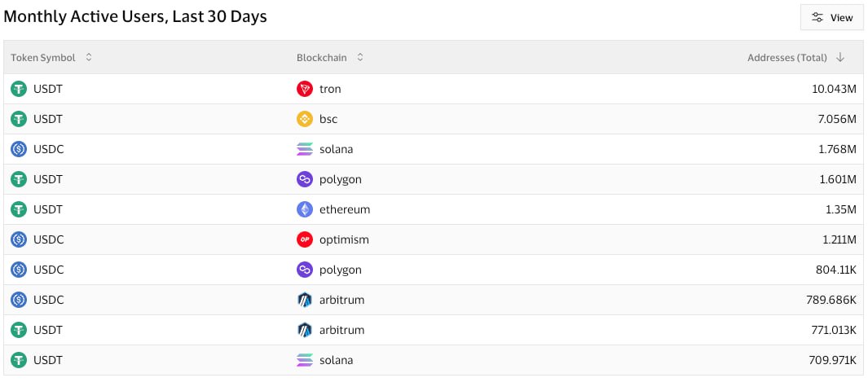Select the ethereum blockchain row label
Image resolution: width=868 pixels, height=382 pixels.
(345, 209)
